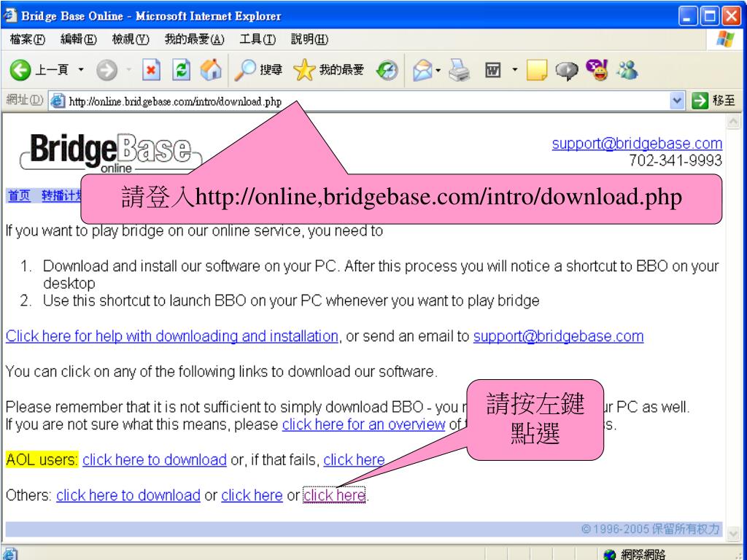Email support@bridgebase.com via its link

click(x=558, y=336)
